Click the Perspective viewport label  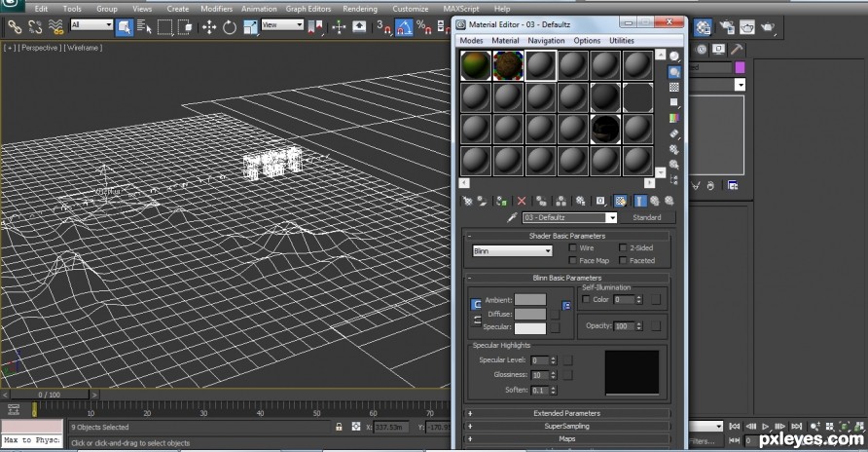click(x=39, y=48)
